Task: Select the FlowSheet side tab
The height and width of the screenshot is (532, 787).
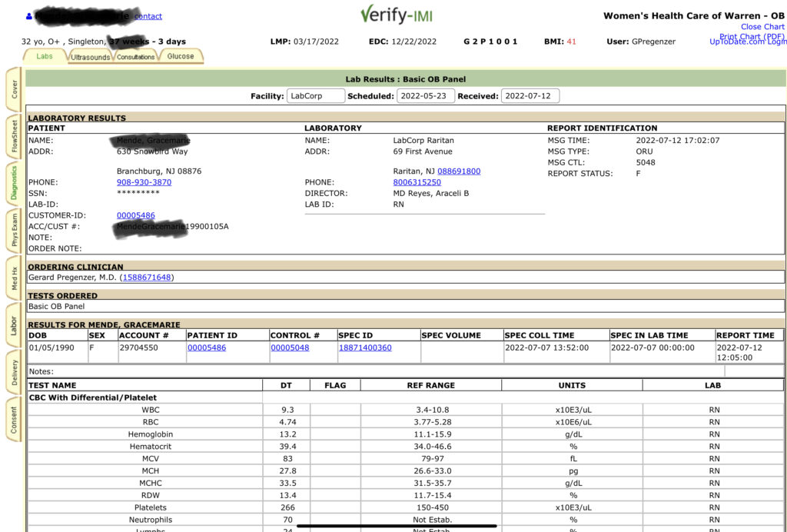Action: pos(14,136)
